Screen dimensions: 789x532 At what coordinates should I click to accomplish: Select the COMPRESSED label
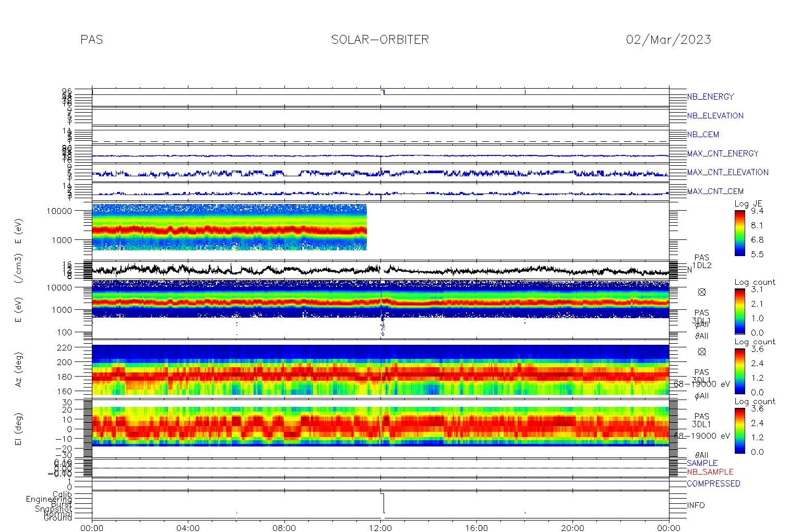[x=713, y=484]
